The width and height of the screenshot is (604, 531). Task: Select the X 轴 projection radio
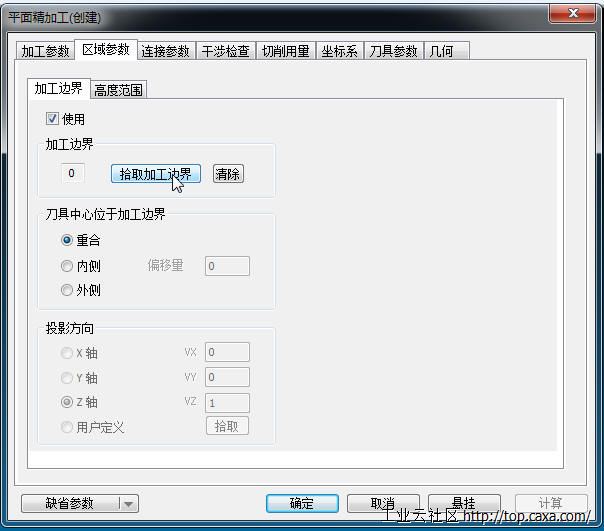67,353
